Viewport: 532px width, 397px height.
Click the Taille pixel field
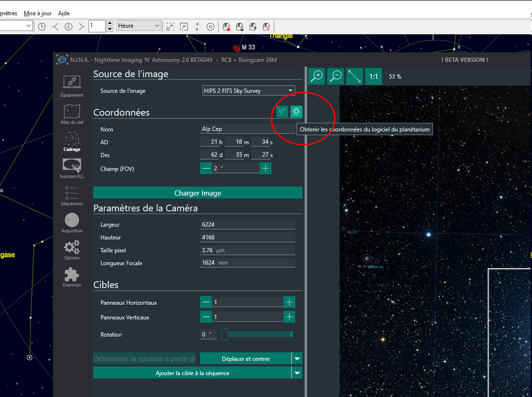248,250
